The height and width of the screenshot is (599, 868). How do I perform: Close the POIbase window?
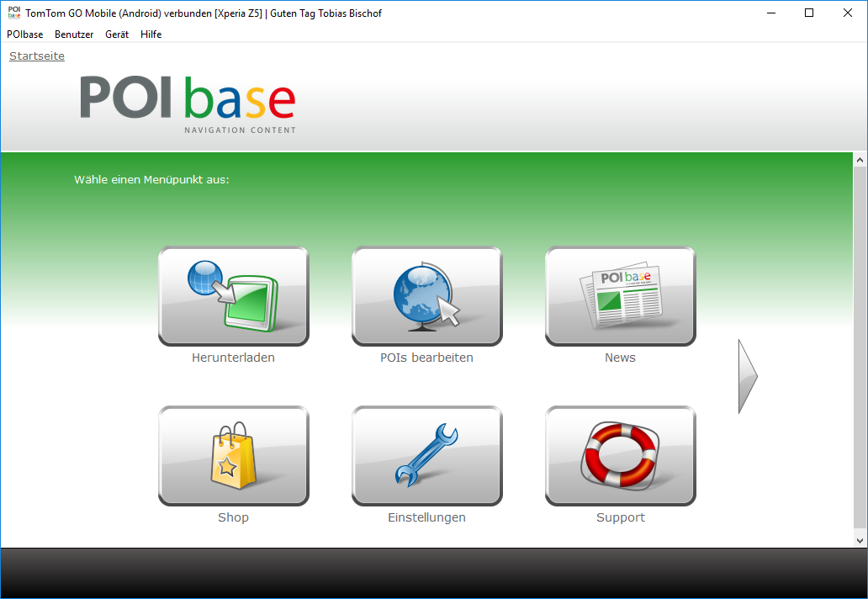(x=848, y=13)
